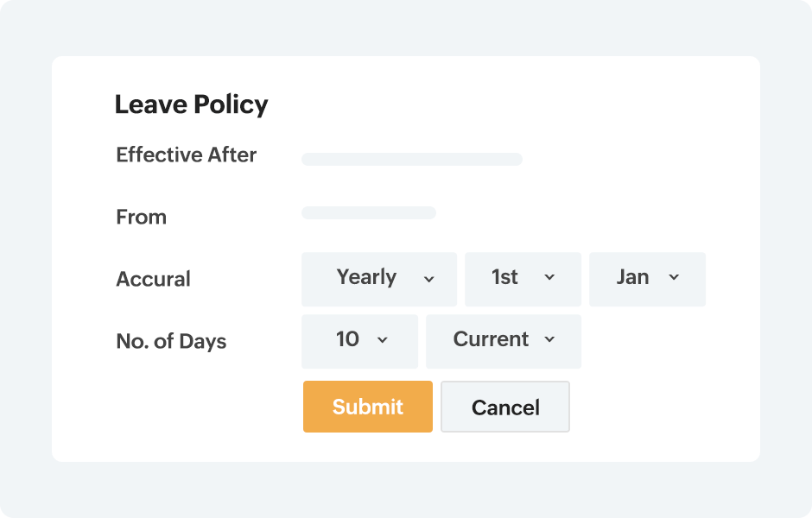
Task: Click the chevron arrow next to 1st
Action: pos(549,278)
